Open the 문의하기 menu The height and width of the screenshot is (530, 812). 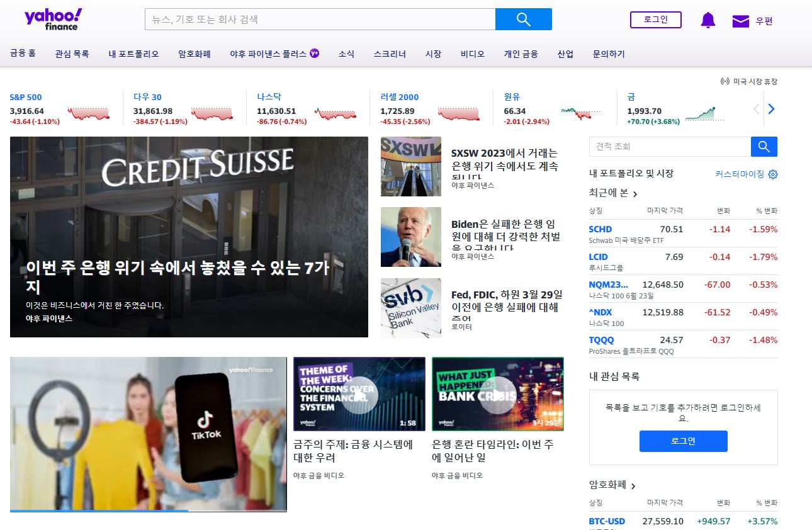(x=609, y=54)
